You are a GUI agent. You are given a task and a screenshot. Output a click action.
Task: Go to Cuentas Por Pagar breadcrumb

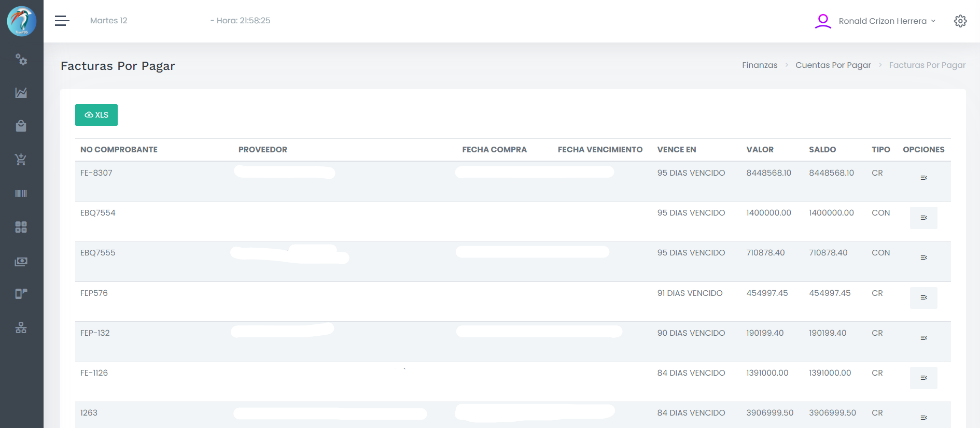[833, 65]
